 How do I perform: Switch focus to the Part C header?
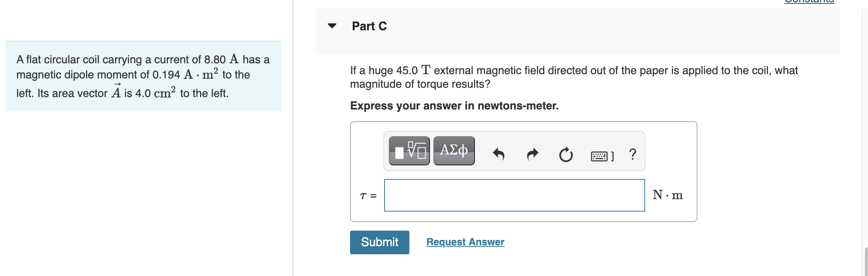(369, 26)
